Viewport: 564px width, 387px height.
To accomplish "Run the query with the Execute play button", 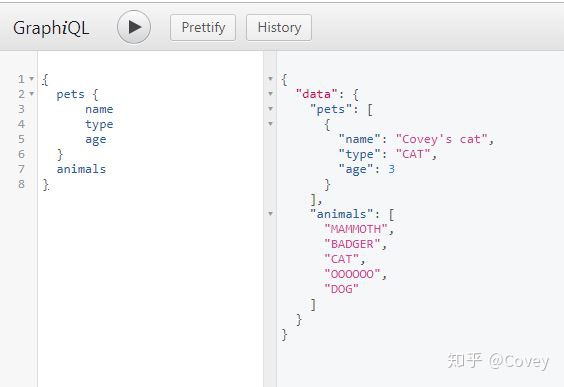I will tap(134, 27).
